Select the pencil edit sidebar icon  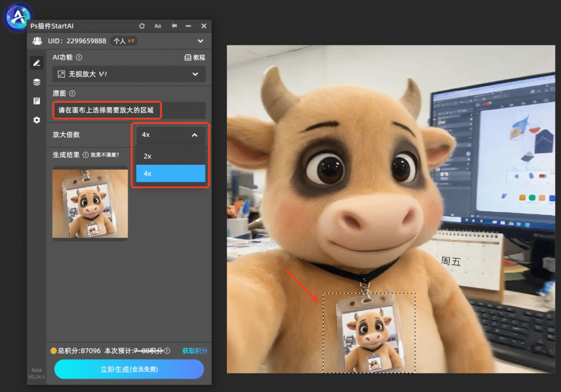(37, 63)
